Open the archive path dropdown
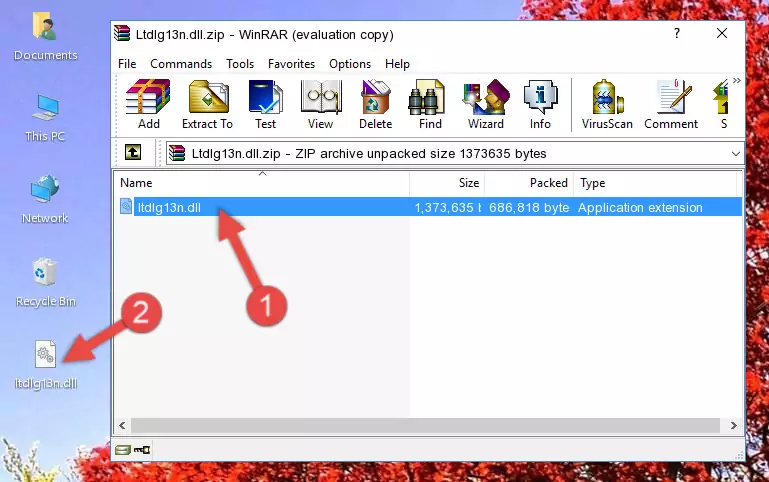Image resolution: width=769 pixels, height=482 pixels. click(x=736, y=153)
